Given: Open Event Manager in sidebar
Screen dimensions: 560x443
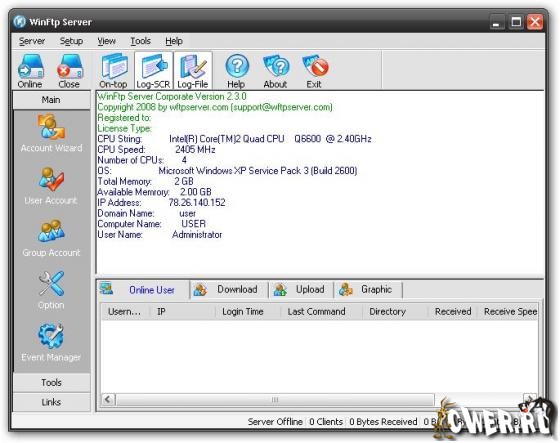Looking at the screenshot, I should 51,342.
